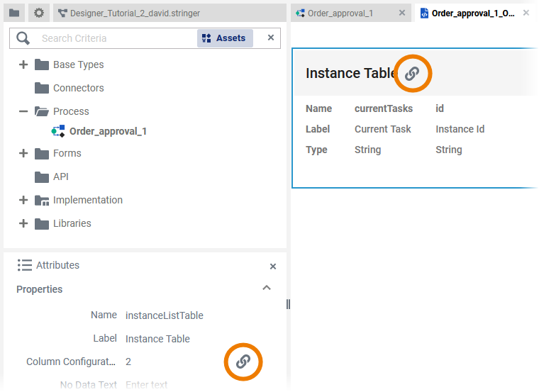This screenshot has width=539, height=392.
Task: Expand the Libraries folder
Action: click(x=23, y=223)
